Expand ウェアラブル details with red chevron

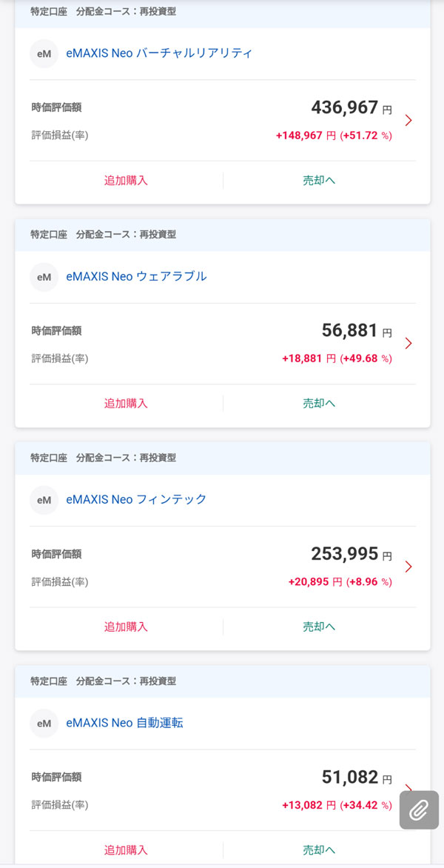tap(408, 344)
